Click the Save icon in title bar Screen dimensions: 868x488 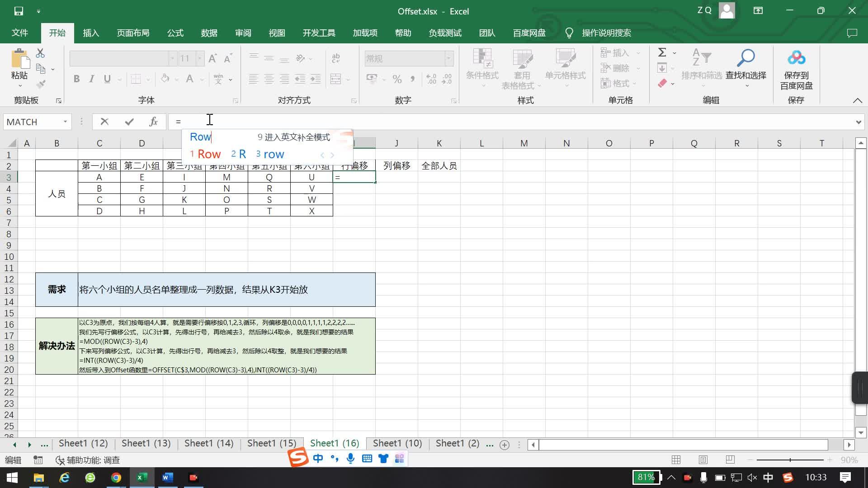tap(19, 11)
